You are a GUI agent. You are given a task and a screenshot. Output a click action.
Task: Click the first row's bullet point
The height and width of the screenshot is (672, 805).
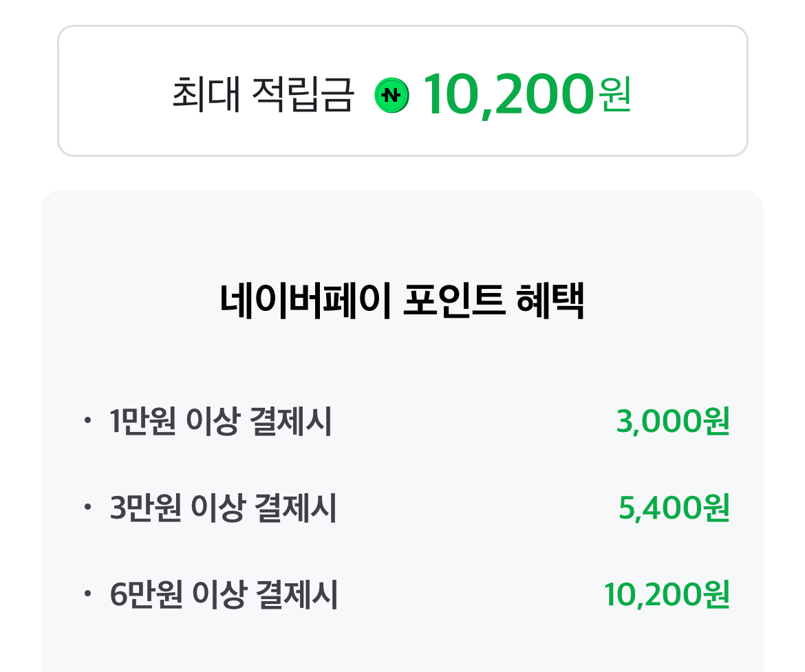[x=87, y=420]
